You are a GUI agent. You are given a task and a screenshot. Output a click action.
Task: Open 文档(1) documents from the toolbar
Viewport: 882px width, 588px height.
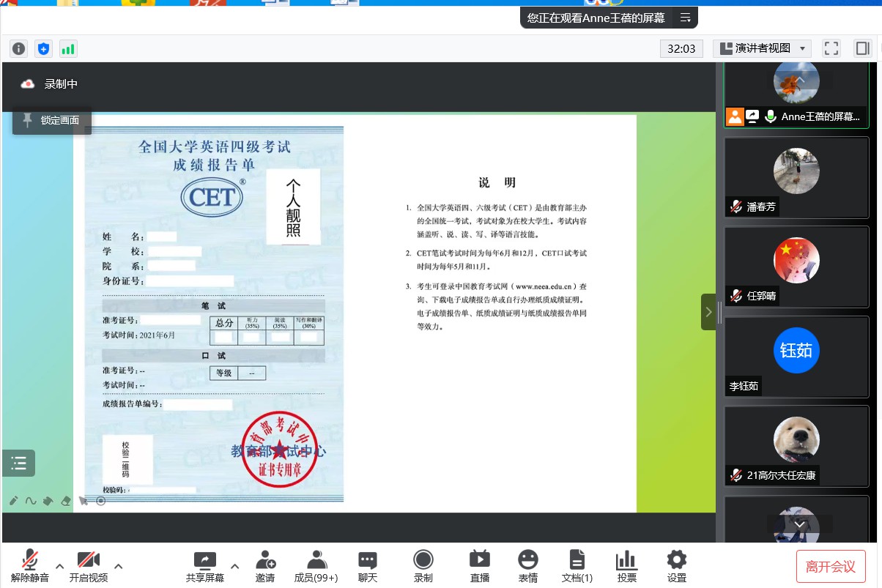pos(577,565)
